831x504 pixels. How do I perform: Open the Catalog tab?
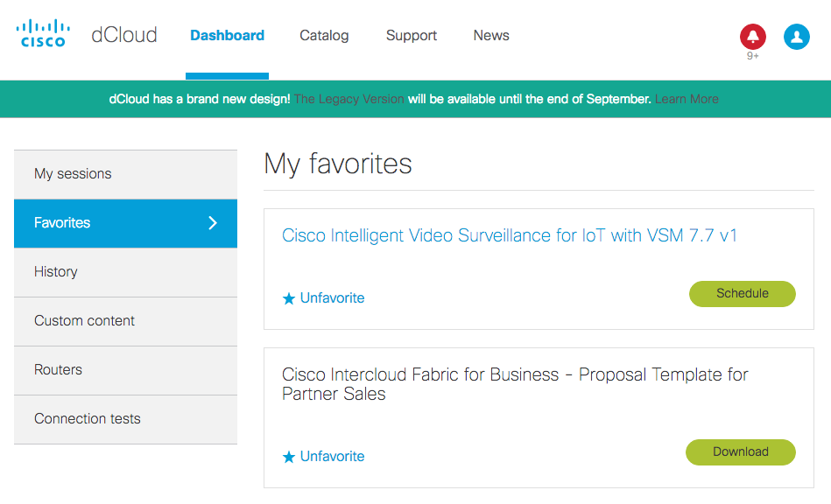[324, 36]
